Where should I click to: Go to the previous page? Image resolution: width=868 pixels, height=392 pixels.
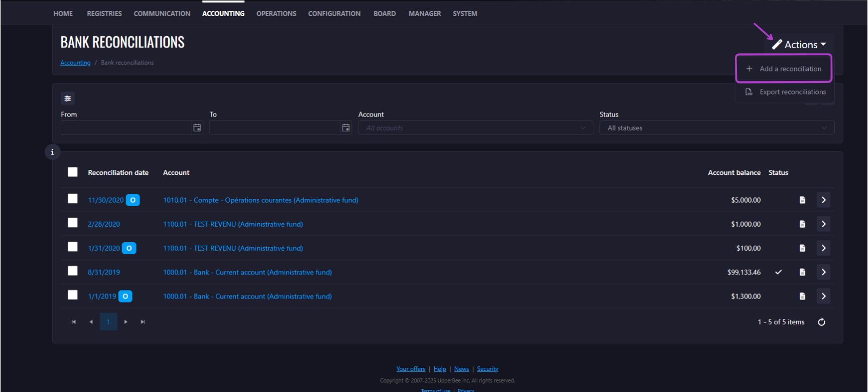[x=91, y=322]
